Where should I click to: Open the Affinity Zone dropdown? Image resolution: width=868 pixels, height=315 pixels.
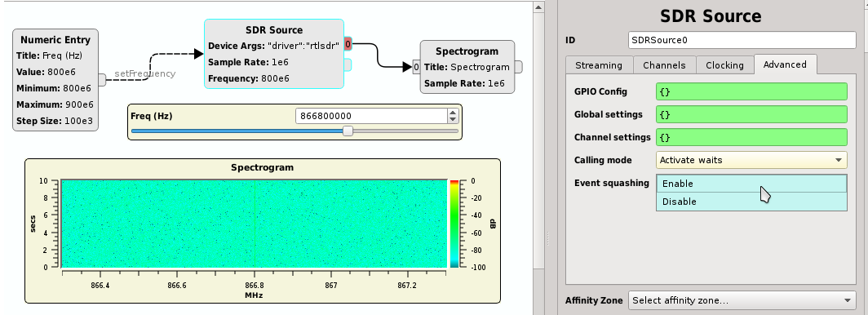(x=742, y=300)
